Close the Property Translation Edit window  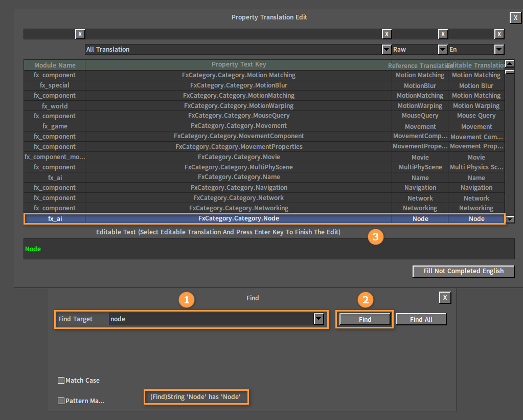(515, 18)
